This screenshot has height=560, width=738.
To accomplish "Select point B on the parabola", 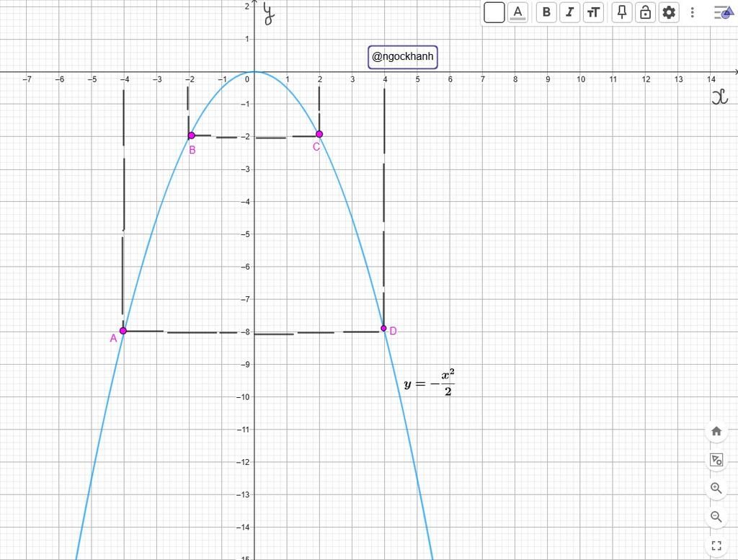I will click(191, 135).
